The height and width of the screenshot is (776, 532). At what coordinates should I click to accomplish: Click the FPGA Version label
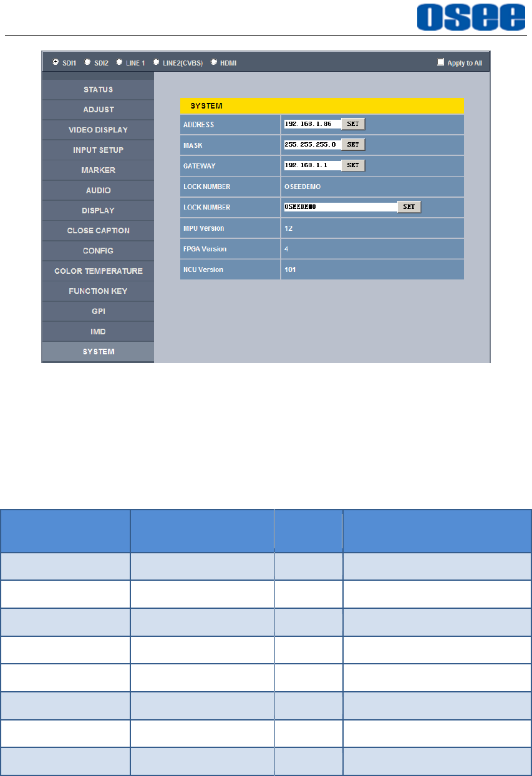(x=205, y=249)
